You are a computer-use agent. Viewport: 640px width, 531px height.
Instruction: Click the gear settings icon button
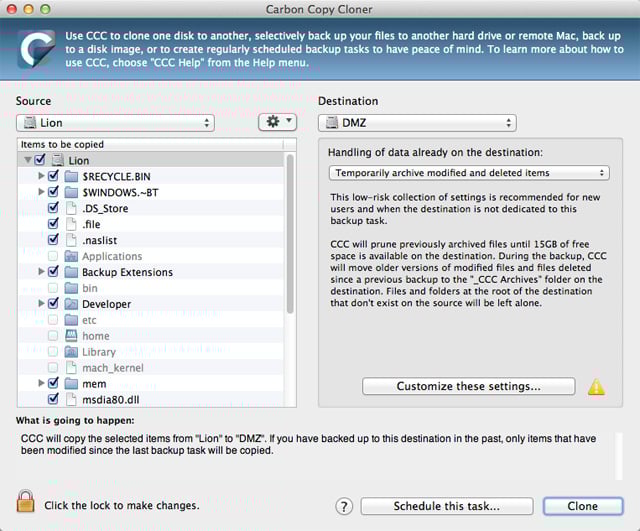tap(278, 122)
